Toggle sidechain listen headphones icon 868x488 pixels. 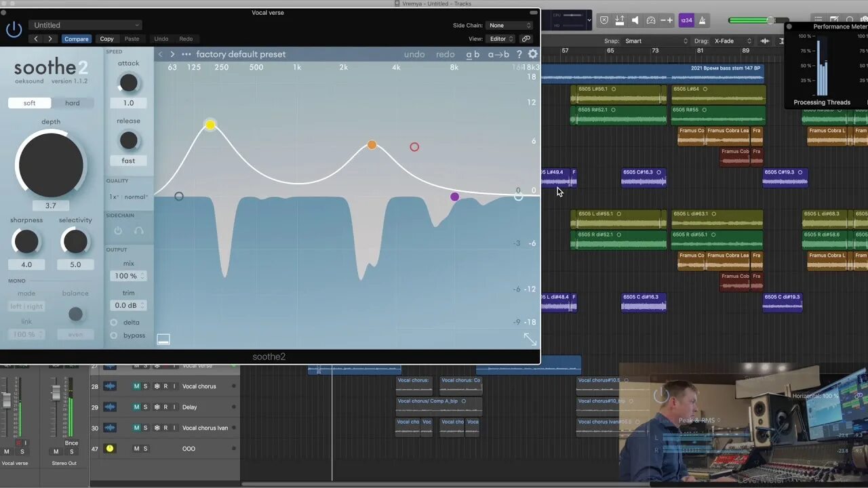139,230
